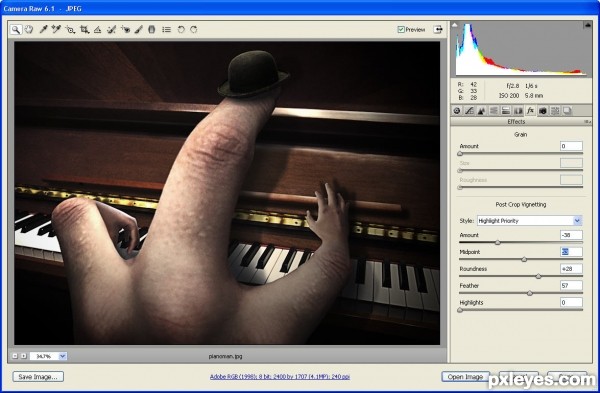
Task: Select the White Balance eyedropper tool
Action: (43, 29)
